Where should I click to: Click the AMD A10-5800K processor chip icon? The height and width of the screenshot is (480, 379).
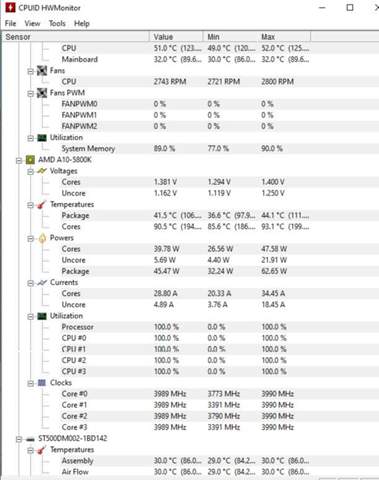tap(30, 160)
